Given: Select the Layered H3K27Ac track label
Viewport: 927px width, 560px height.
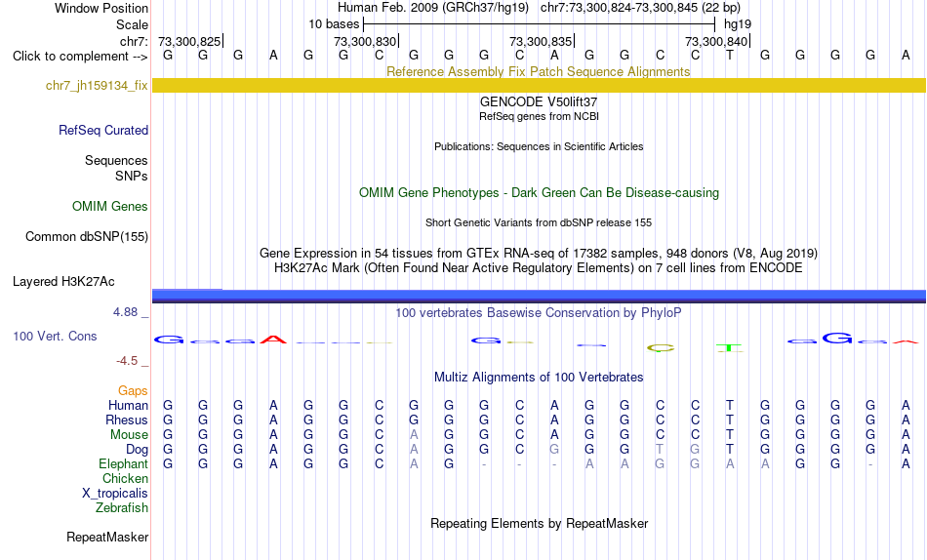Looking at the screenshot, I should pyautogui.click(x=63, y=282).
